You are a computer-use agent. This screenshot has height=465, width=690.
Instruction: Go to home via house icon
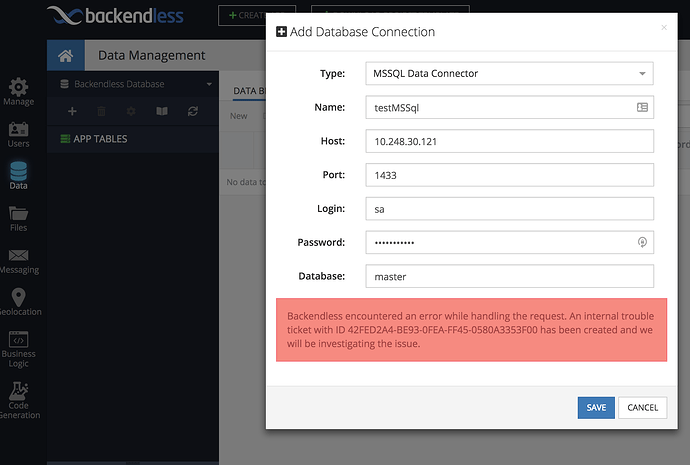point(66,55)
